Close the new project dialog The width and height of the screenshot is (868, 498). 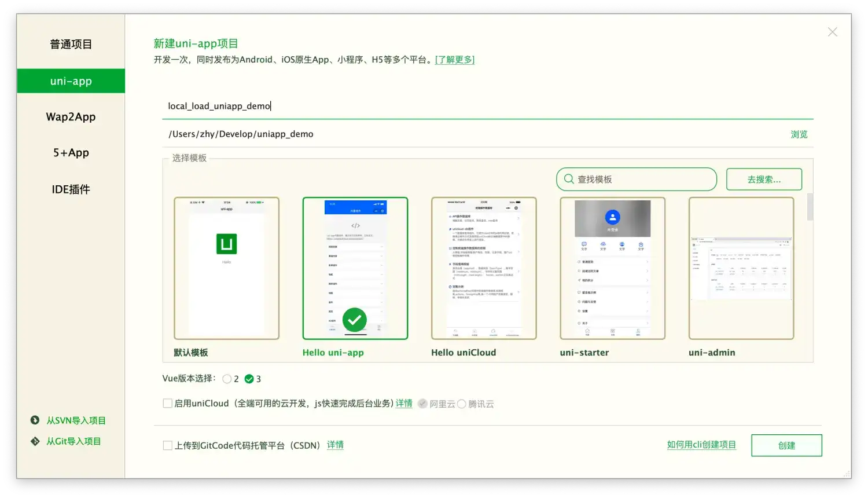pos(832,32)
